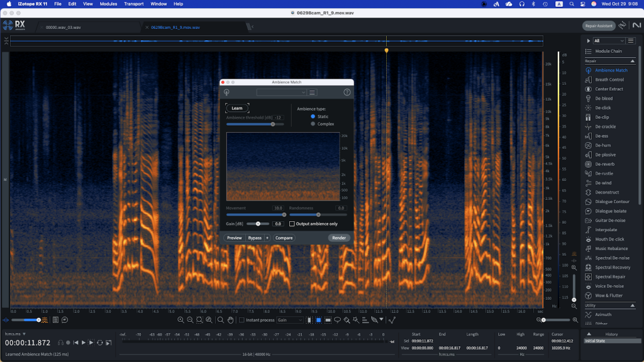Enable the Output ambience only checkbox

(292, 224)
